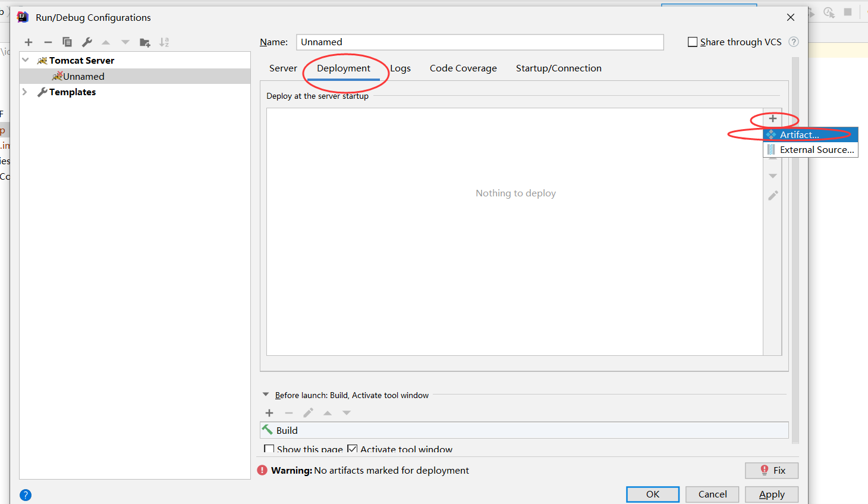Remove configuration with minus icon

pos(48,42)
